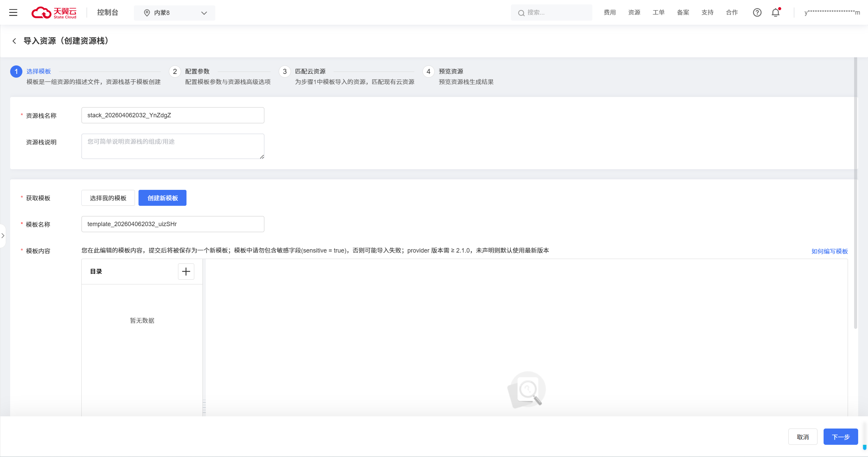This screenshot has width=868, height=457.
Task: Select the 创建新模板 option
Action: [162, 198]
